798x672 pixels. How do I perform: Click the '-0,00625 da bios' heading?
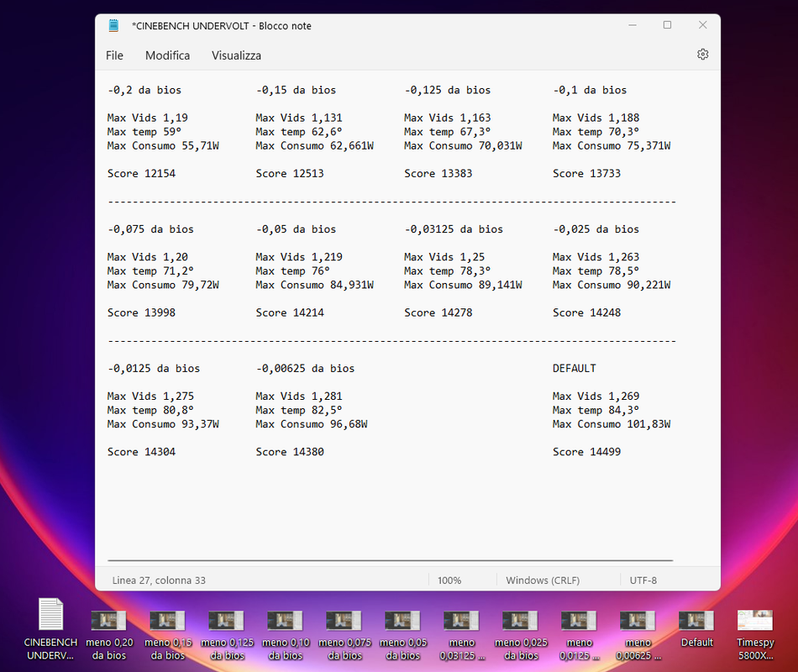pos(306,369)
